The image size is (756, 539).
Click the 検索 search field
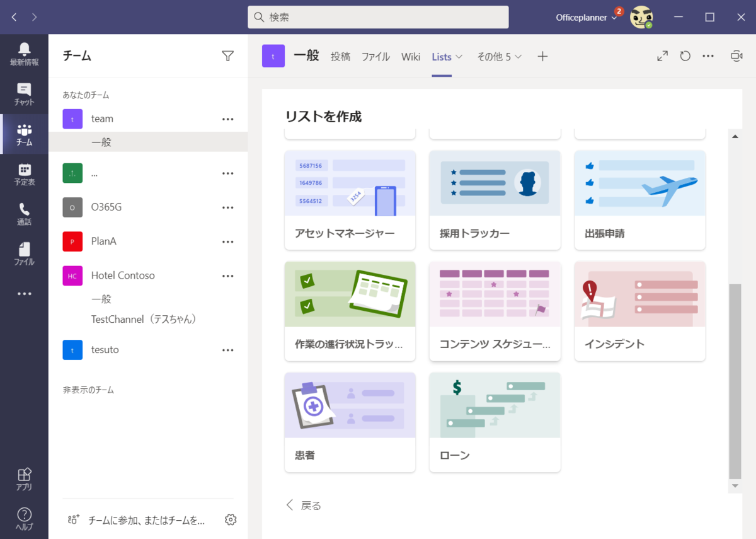click(x=378, y=17)
